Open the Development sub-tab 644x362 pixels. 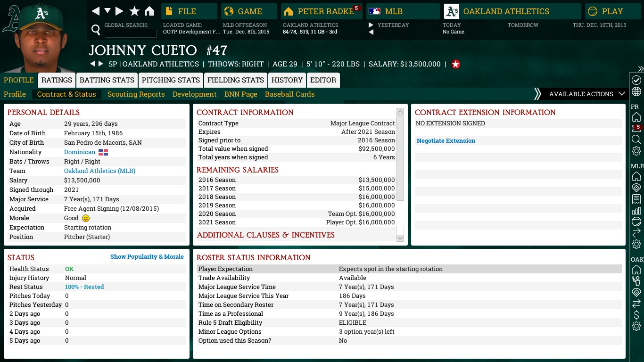tap(195, 94)
